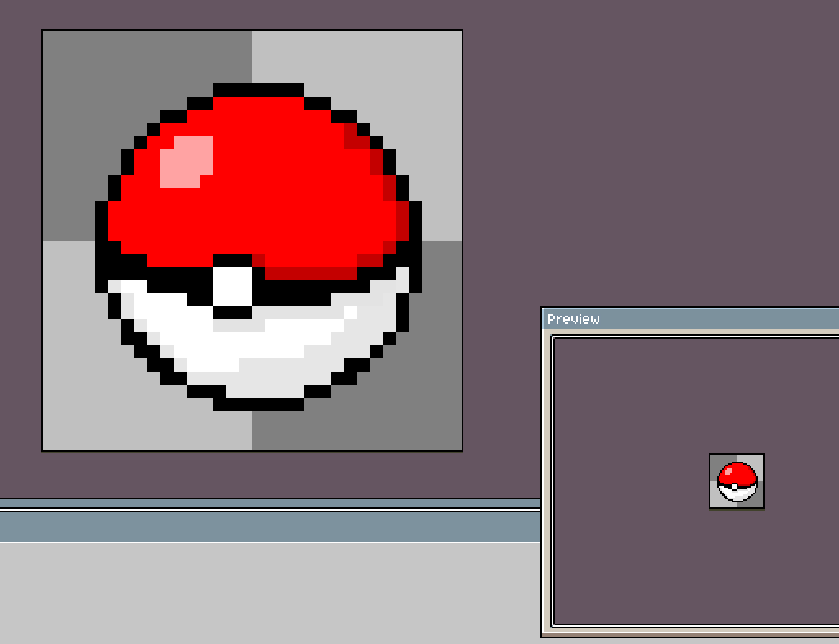
Task: Click the Pokeball sprite on the main canvas
Action: (x=259, y=247)
